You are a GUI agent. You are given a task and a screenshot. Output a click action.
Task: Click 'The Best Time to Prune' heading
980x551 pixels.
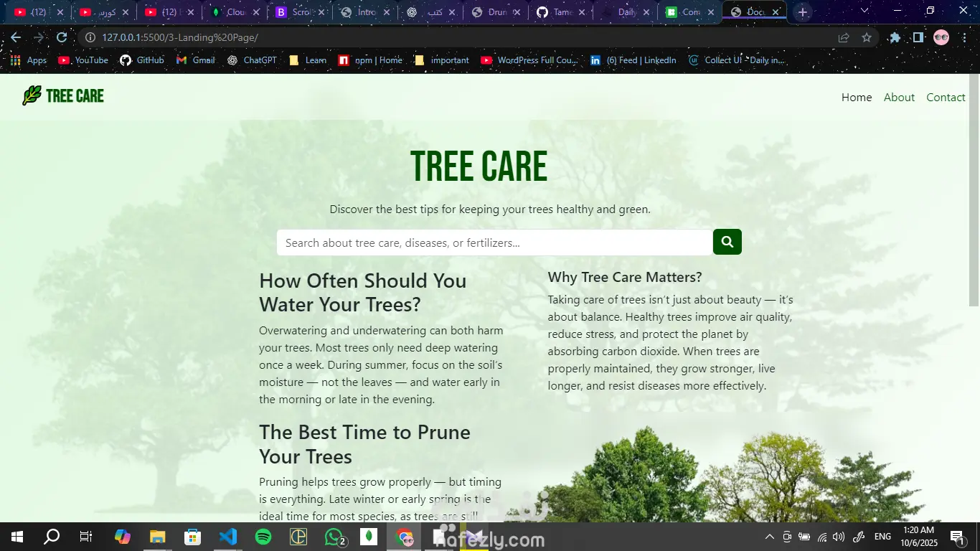point(365,444)
